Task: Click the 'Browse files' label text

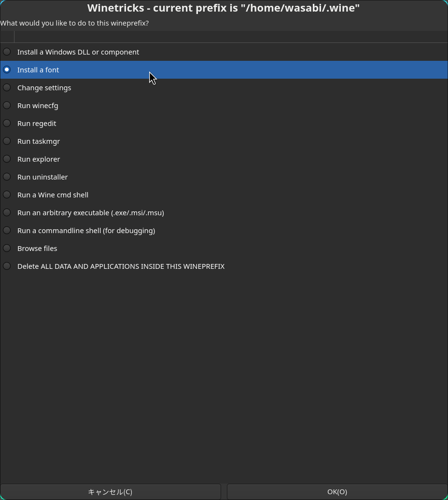Action: (x=37, y=249)
